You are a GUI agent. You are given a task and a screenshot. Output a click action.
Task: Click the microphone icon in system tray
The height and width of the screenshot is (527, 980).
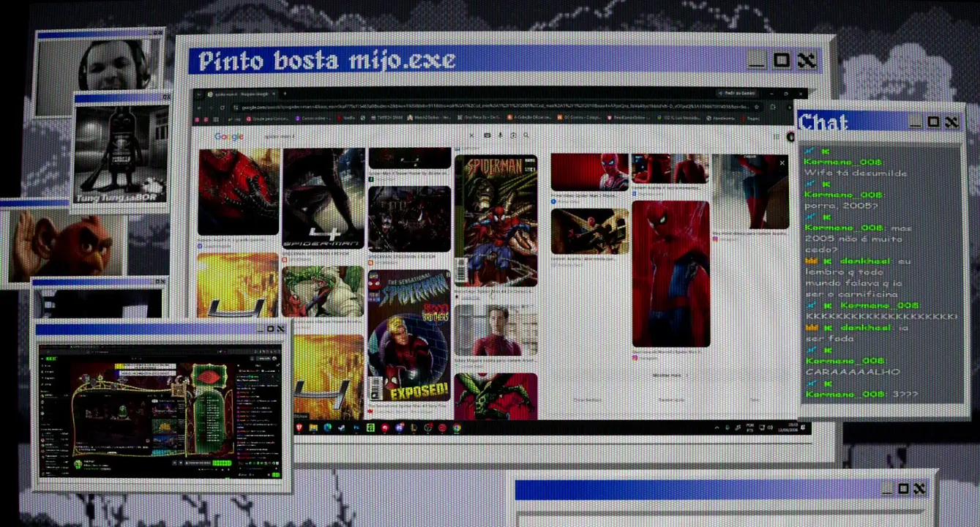coord(726,427)
